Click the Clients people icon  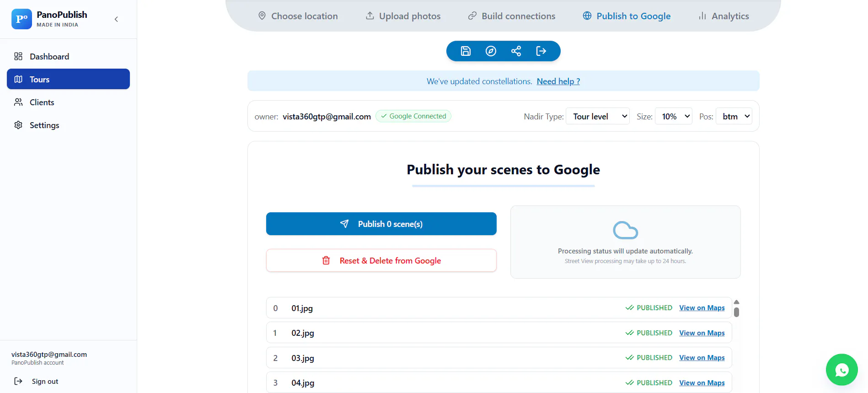click(18, 102)
